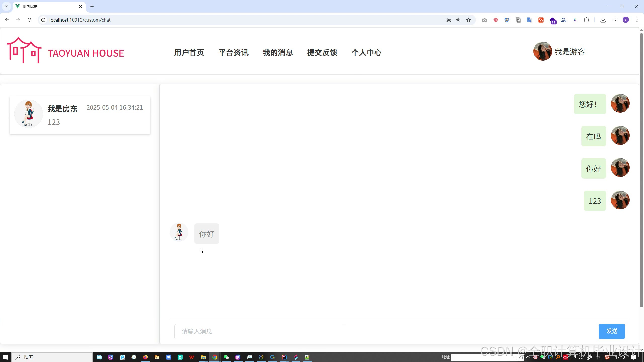The width and height of the screenshot is (644, 362).
Task: Click the page vertical scrollbar
Action: (x=641, y=171)
